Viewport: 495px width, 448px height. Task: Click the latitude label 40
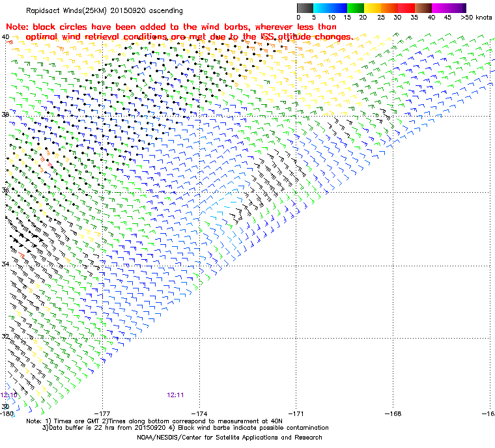point(5,37)
